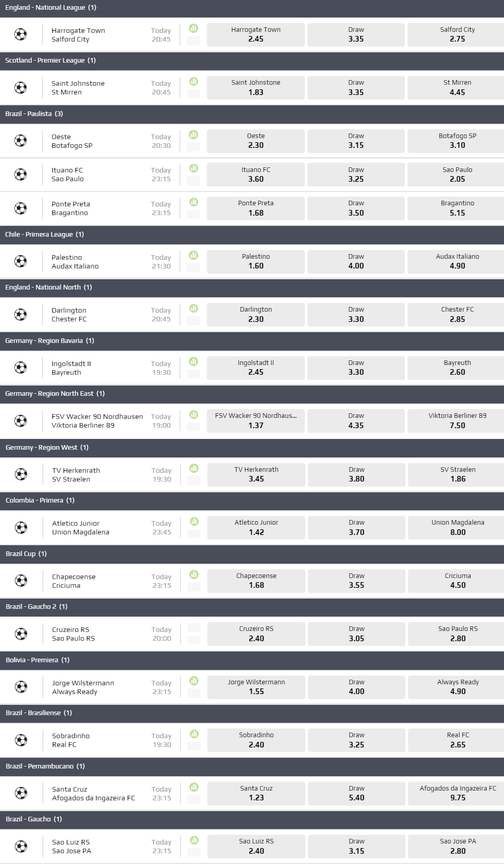The image size is (504, 864).
Task: Select Union Magdalena odds 8.00
Action: coord(457,528)
